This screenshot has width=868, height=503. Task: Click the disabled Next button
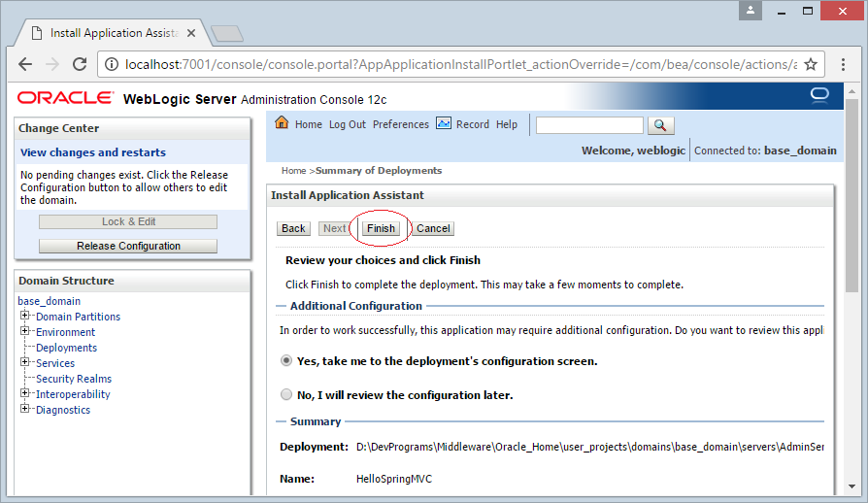coord(334,228)
